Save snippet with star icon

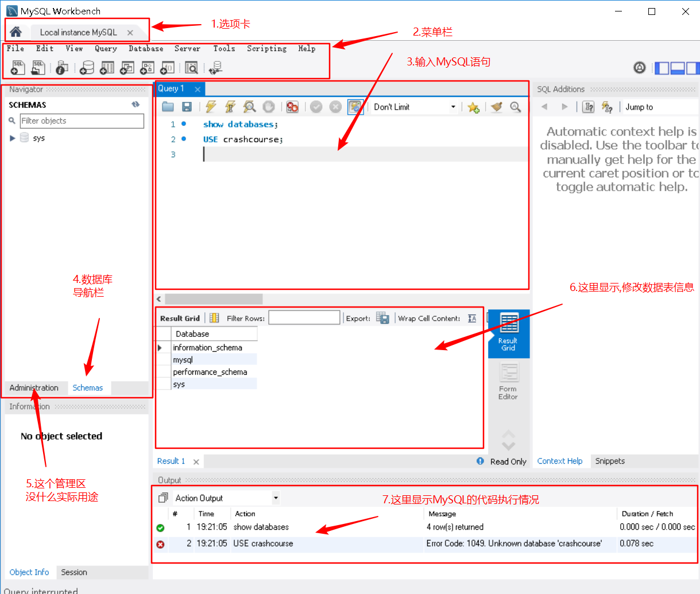click(473, 107)
